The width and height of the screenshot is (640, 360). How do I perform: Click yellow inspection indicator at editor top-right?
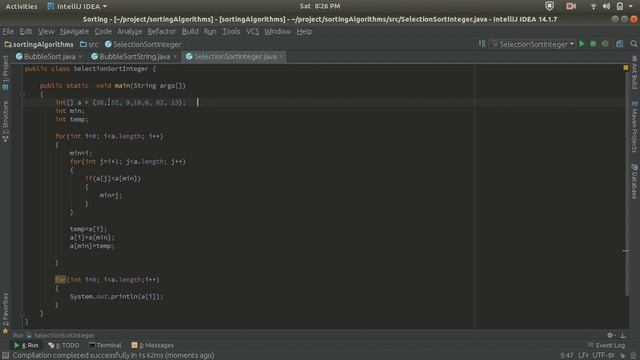(x=626, y=68)
